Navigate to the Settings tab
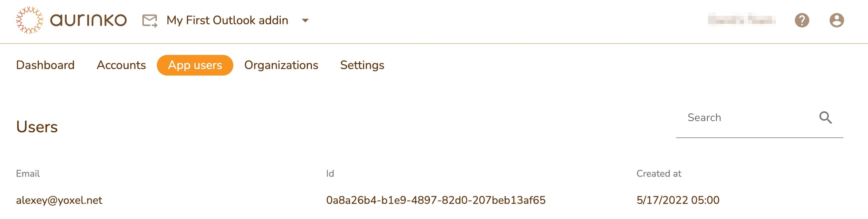 click(x=362, y=65)
